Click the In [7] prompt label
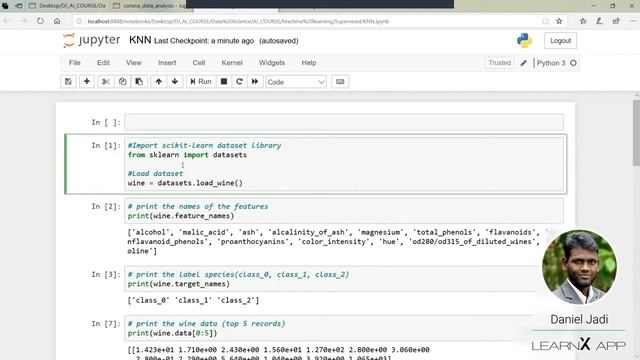This screenshot has height=360, width=640. (106, 324)
